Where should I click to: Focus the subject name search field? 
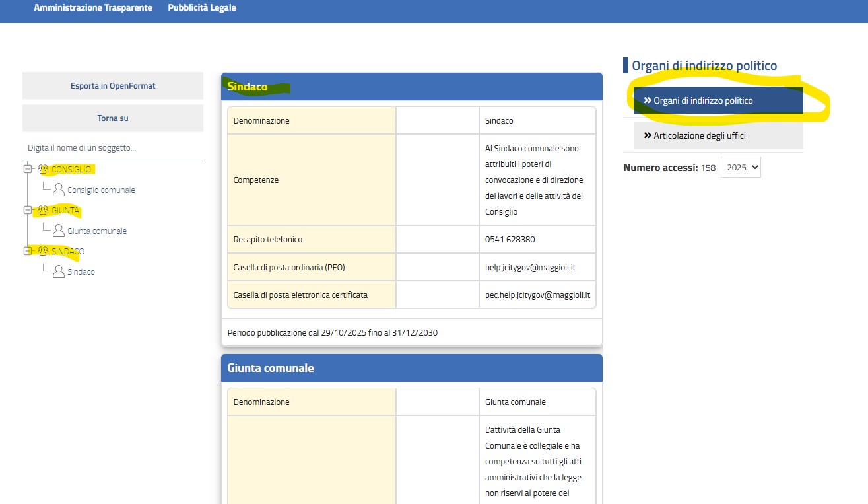113,148
